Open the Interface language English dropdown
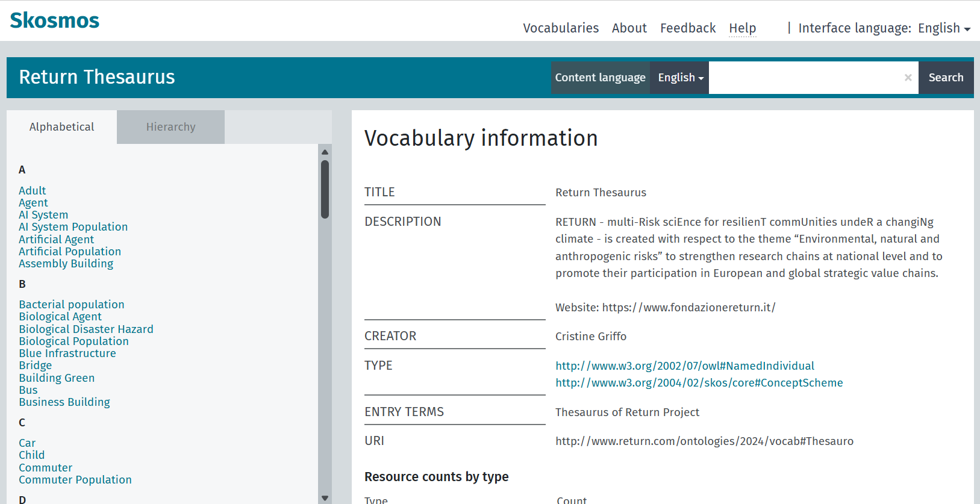Viewport: 980px width, 504px height. [944, 28]
